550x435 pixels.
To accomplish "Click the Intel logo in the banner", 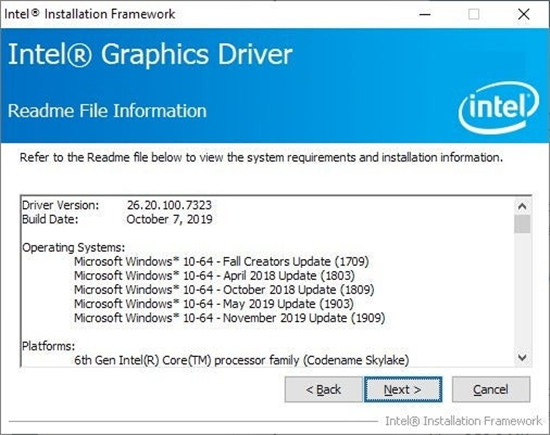I will (x=498, y=108).
